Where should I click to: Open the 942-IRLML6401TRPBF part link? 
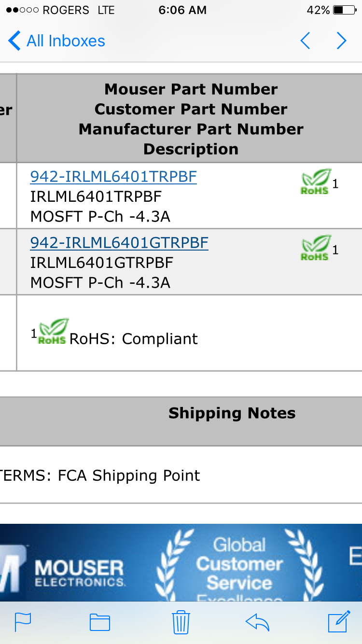coord(113,177)
